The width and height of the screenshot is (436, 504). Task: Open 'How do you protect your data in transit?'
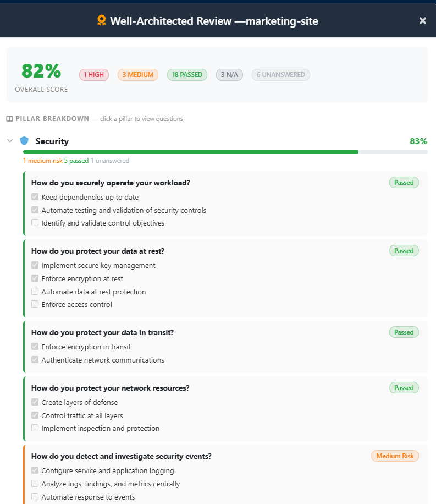(x=110, y=332)
